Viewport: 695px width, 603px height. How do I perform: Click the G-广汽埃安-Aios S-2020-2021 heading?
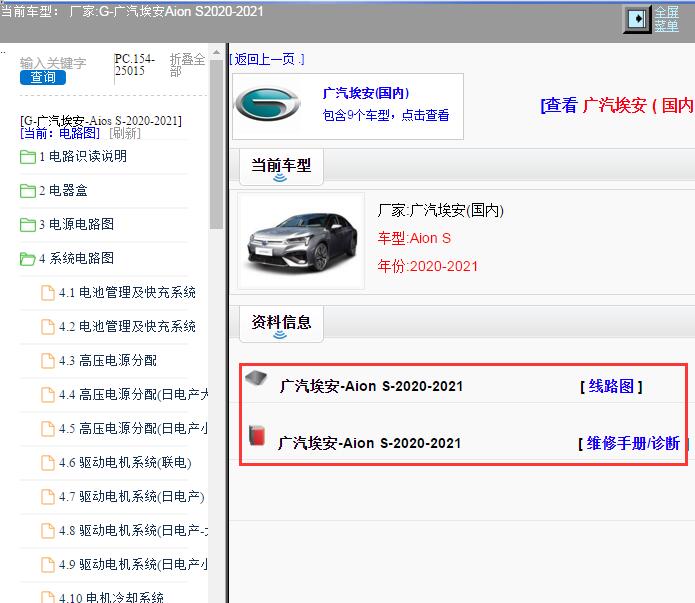(x=101, y=121)
